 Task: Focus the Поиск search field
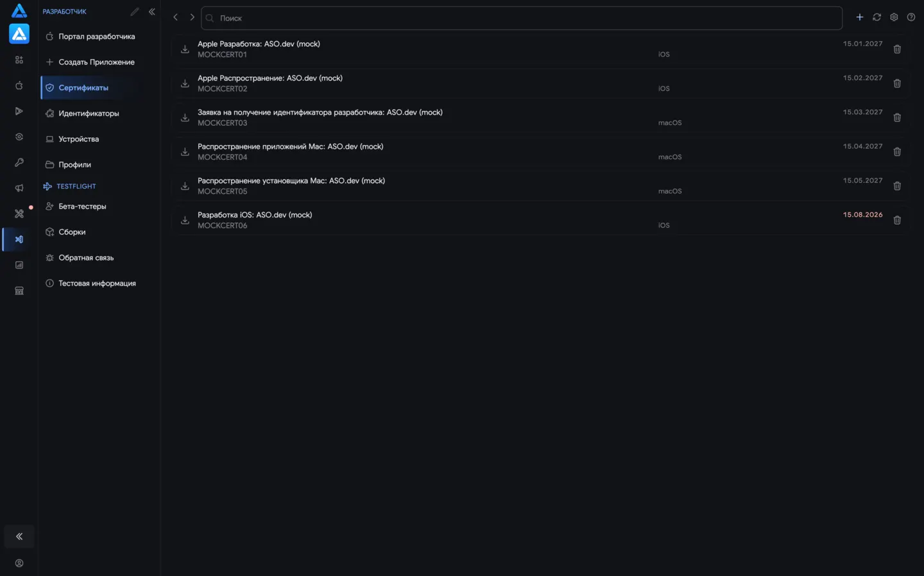[x=522, y=18]
